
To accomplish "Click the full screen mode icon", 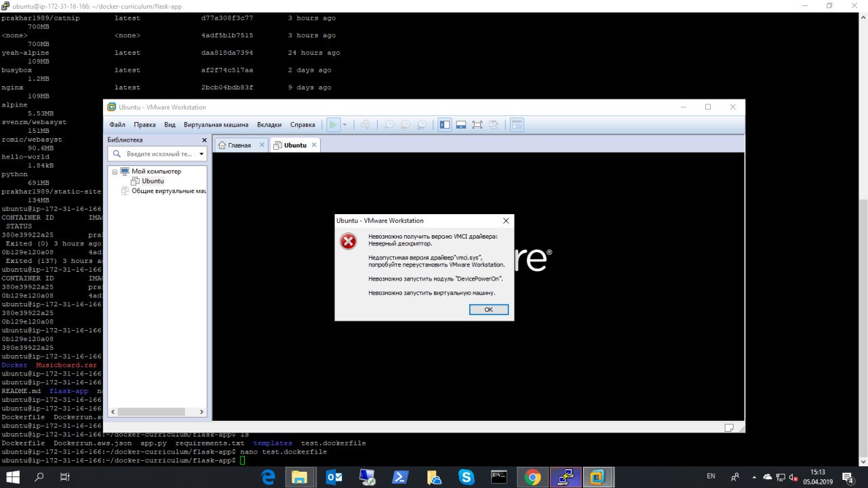I will 477,125.
